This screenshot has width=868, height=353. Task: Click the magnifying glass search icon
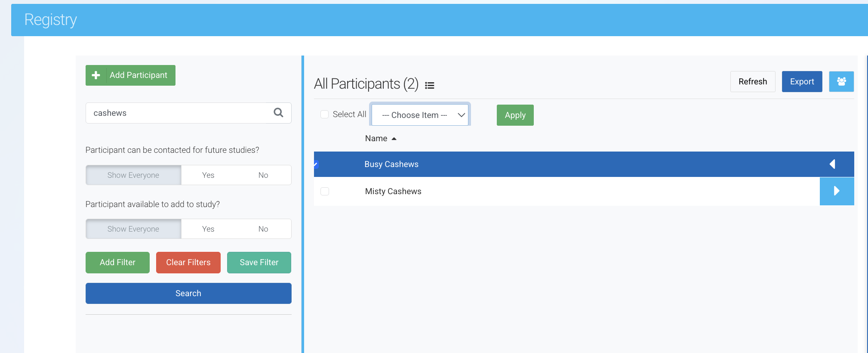(278, 113)
